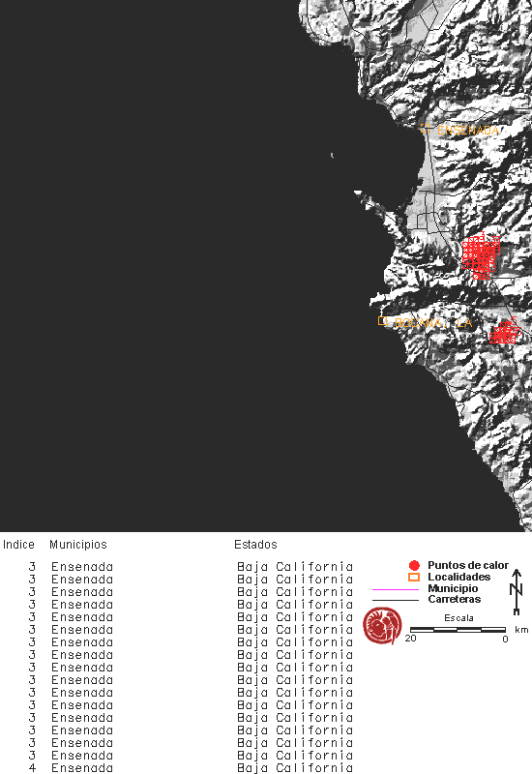Screen dimensions: 532x774
Task: Click the Escala distance scale bar
Action: tap(458, 630)
